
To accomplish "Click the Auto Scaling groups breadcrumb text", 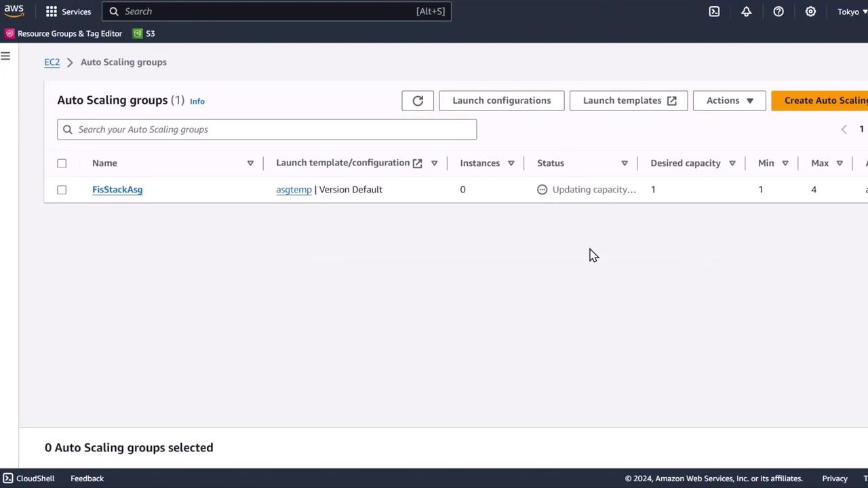I will click(x=123, y=62).
